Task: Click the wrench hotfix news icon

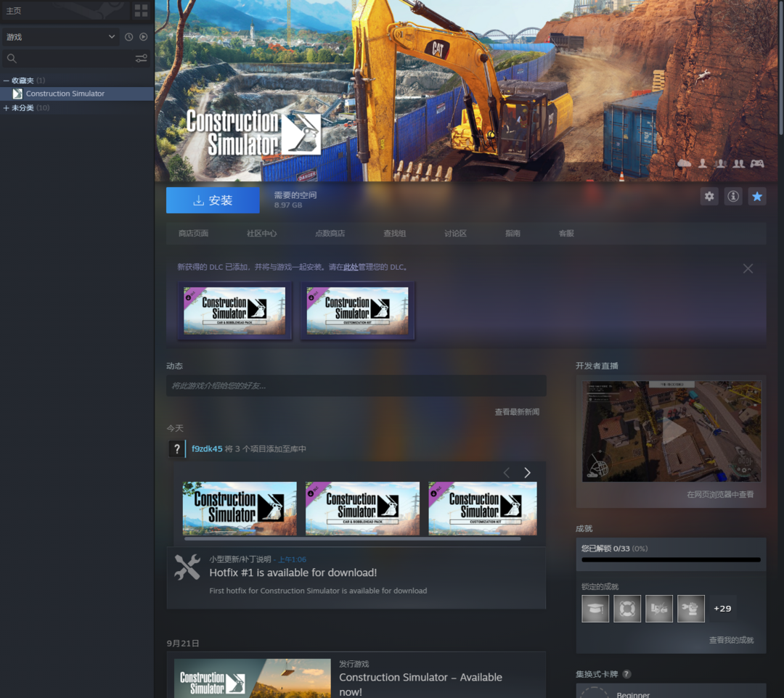Action: pyautogui.click(x=187, y=567)
